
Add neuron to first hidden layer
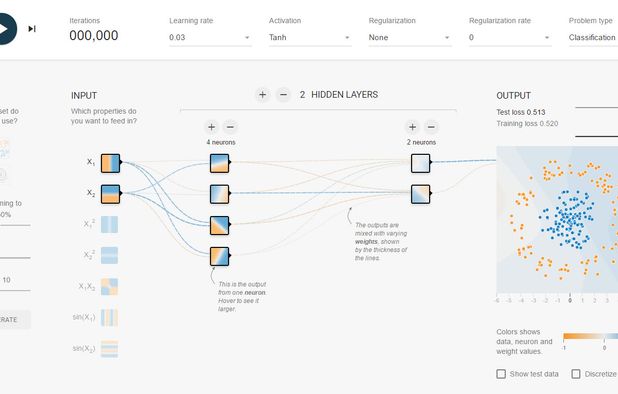pos(212,127)
